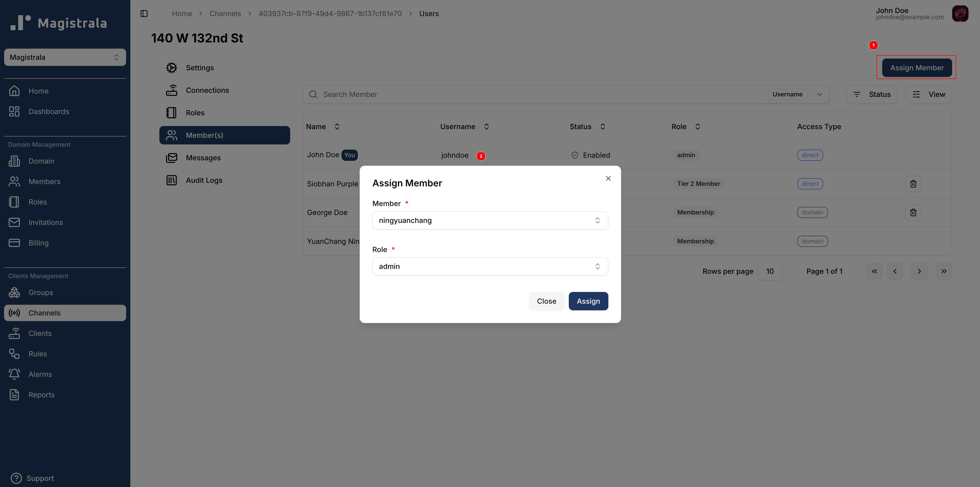980x487 pixels.
Task: Open Invitations in the sidebar
Action: (65, 222)
